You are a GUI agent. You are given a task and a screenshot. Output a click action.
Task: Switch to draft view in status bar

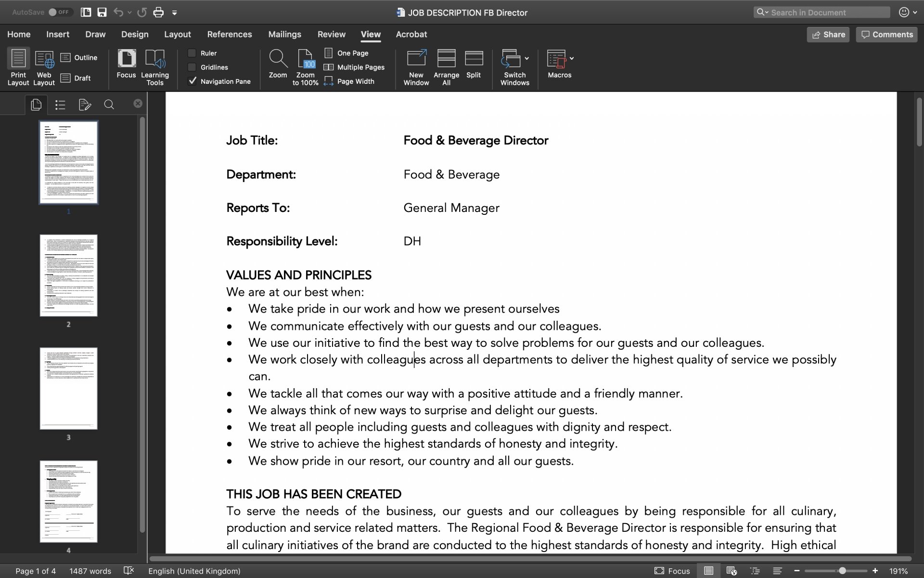tap(777, 571)
